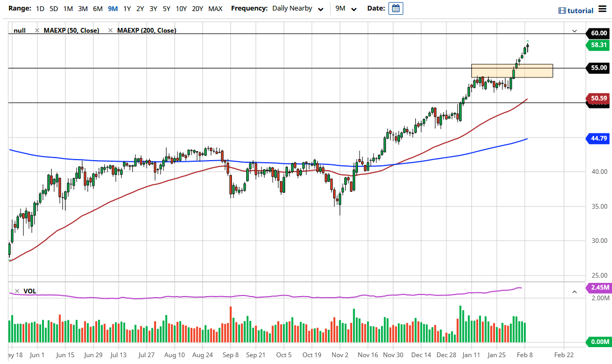
Task: Click the highlighted resistance zone box
Action: (511, 70)
